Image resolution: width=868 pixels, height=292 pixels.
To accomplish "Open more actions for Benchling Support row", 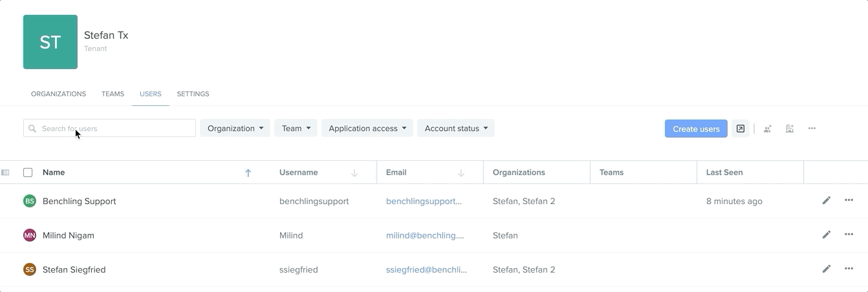I will (849, 200).
